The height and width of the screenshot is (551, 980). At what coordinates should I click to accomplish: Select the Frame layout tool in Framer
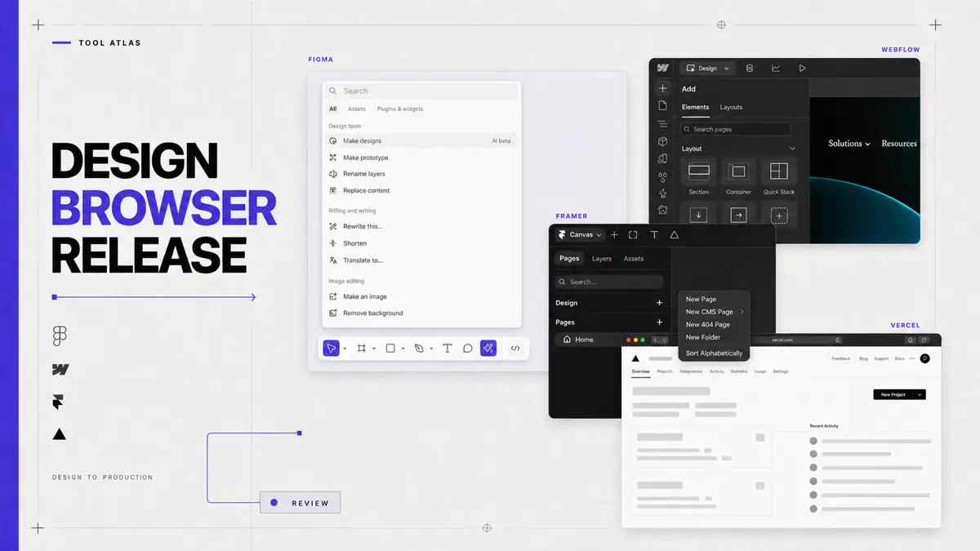[633, 235]
